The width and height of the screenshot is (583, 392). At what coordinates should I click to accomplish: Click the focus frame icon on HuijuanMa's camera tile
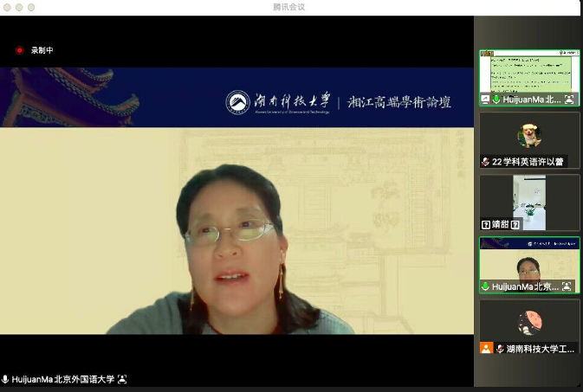569,286
